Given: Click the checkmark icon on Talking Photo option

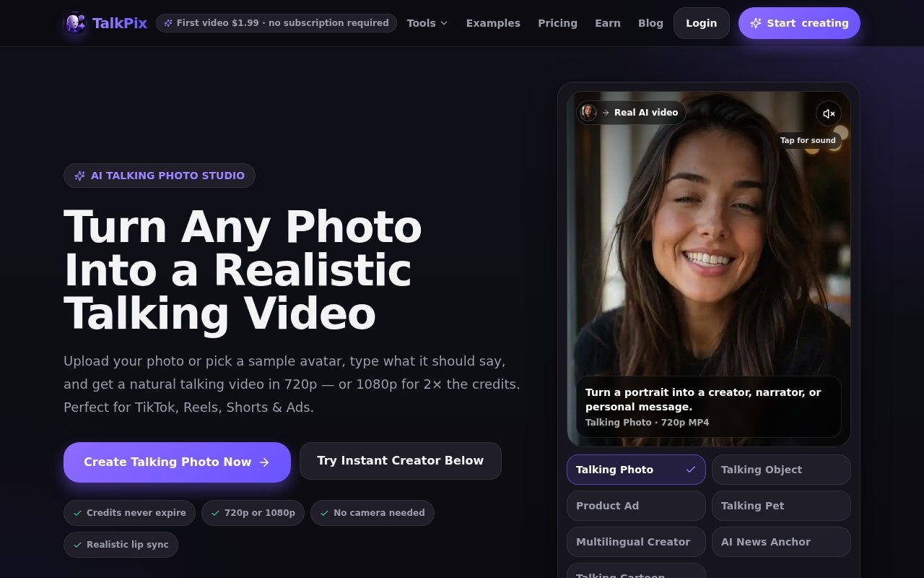Looking at the screenshot, I should (x=691, y=470).
